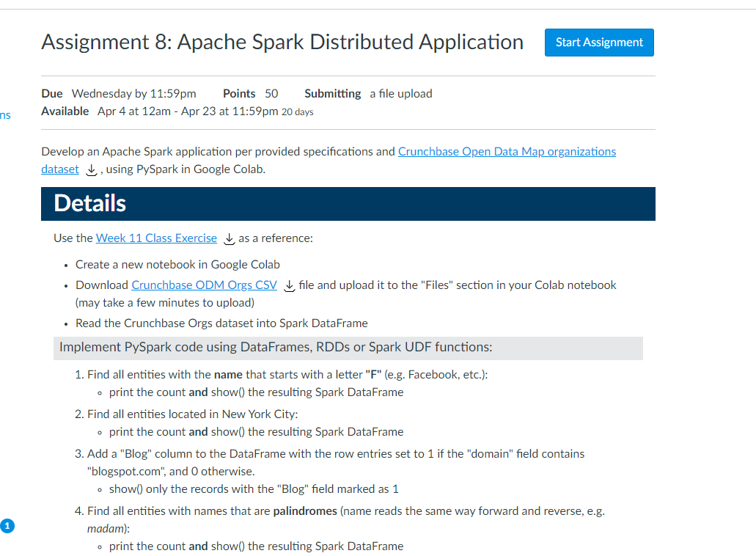Click the italic example word 'madam'
This screenshot has height=556, width=756.
[x=106, y=529]
